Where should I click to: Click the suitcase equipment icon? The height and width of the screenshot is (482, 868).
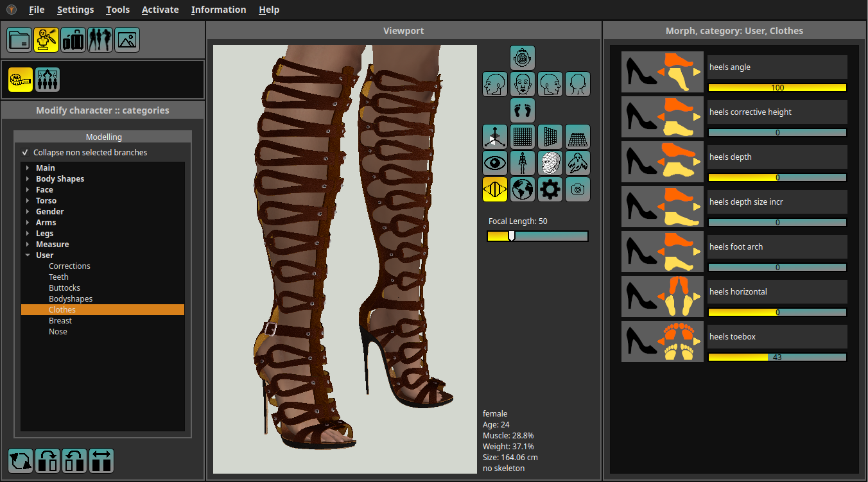pyautogui.click(x=73, y=40)
